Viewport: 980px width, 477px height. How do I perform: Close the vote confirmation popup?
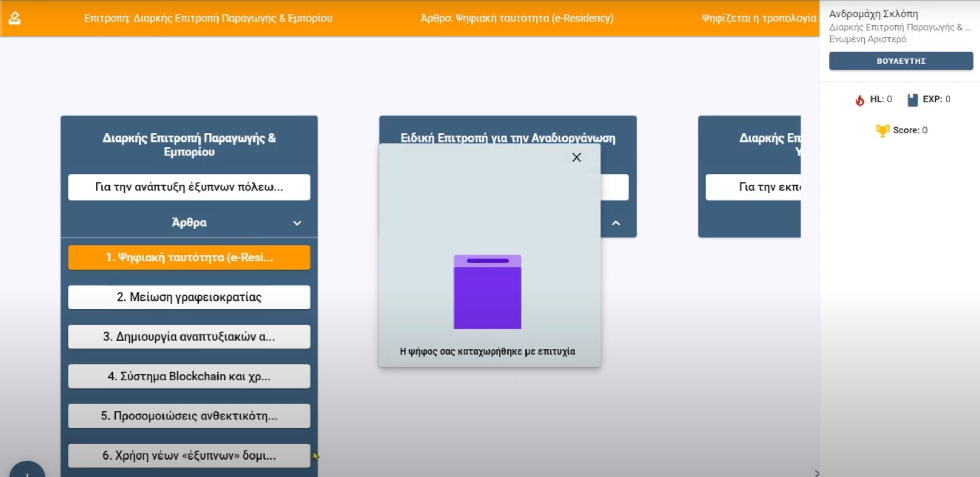point(576,157)
